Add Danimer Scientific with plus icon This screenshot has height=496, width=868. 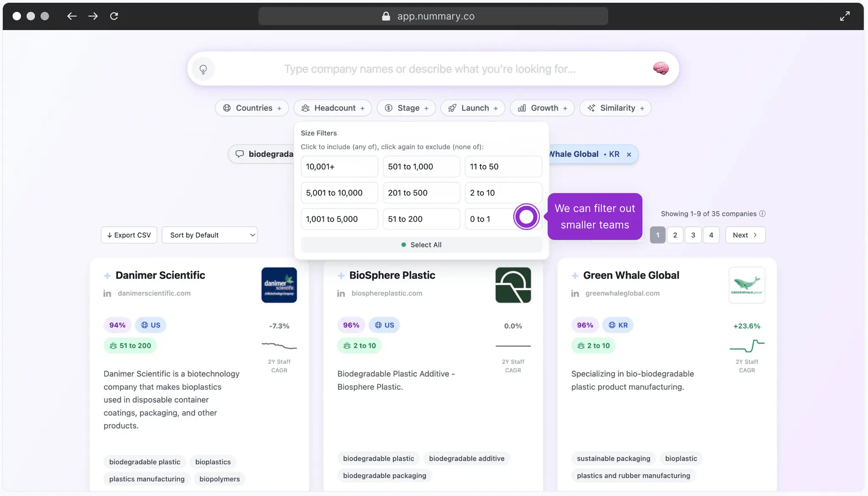pos(107,276)
